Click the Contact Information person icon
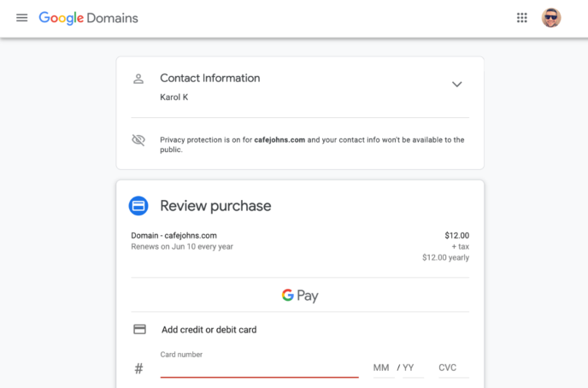This screenshot has height=388, width=588. [x=138, y=79]
